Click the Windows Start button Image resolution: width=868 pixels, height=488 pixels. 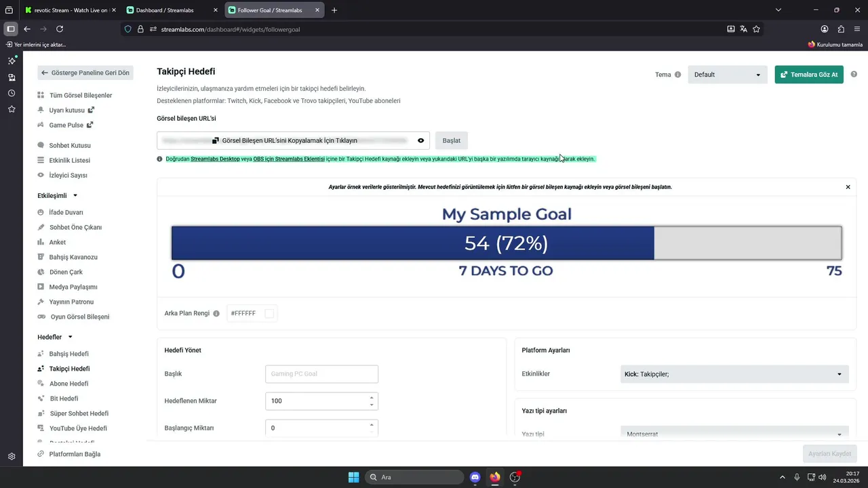tap(353, 477)
